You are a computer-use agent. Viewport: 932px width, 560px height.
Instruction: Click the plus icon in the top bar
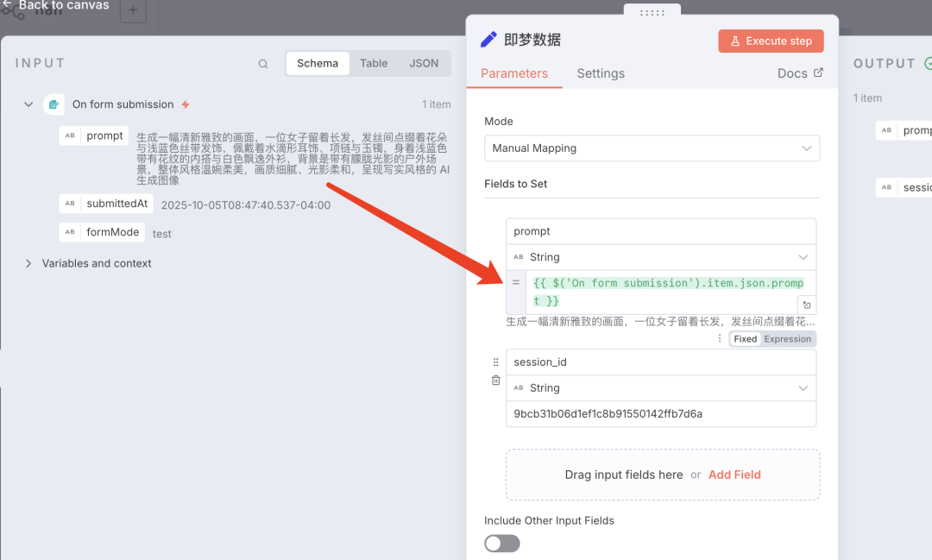[133, 10]
